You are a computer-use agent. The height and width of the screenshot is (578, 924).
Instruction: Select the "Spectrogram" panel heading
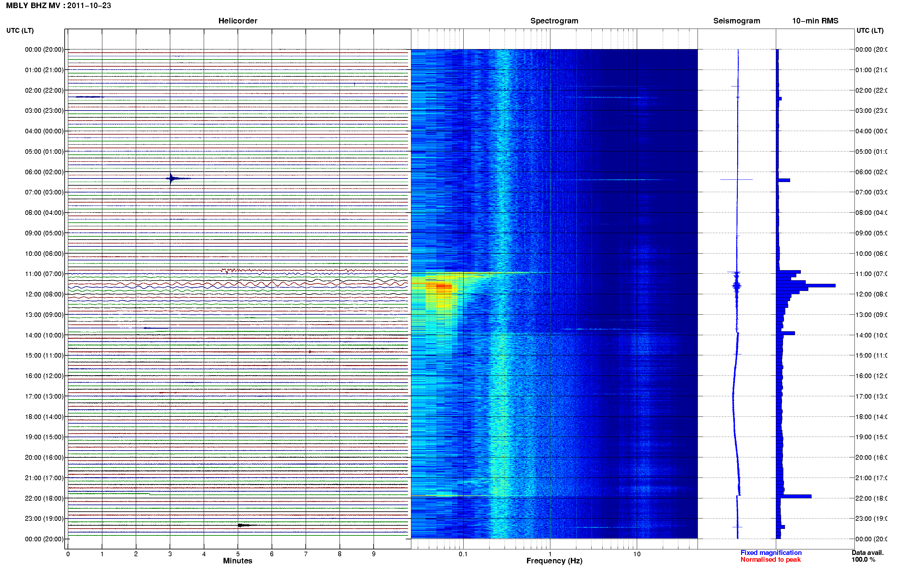pyautogui.click(x=554, y=21)
